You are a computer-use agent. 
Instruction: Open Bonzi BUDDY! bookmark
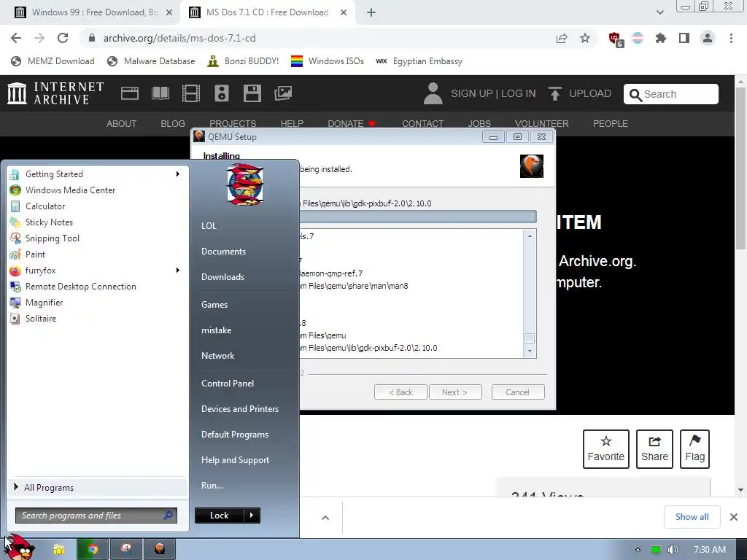point(243,61)
